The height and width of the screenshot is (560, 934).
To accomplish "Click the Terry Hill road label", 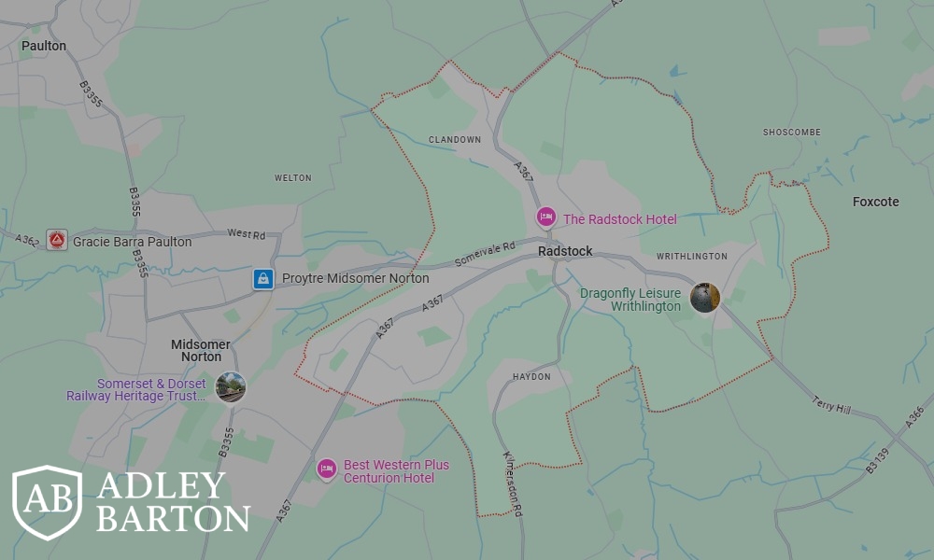I will tap(831, 405).
